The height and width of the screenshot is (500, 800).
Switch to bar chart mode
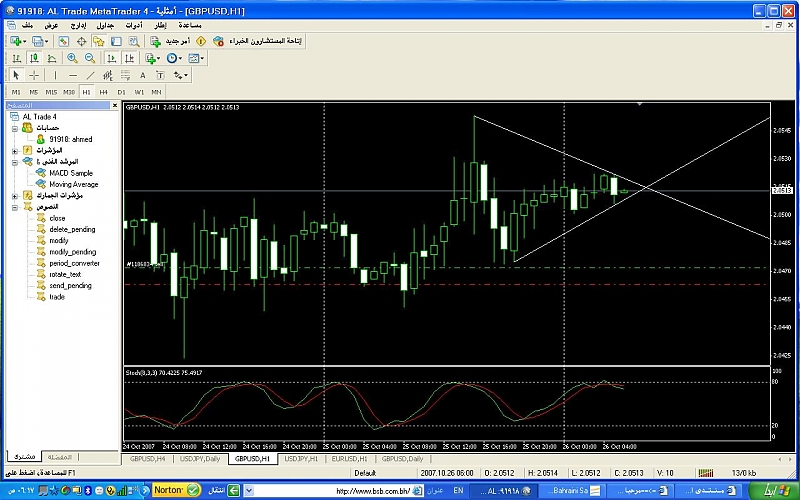pyautogui.click(x=17, y=58)
